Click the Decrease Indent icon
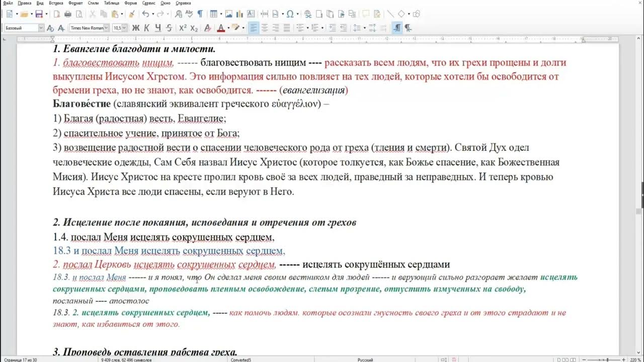 click(344, 28)
